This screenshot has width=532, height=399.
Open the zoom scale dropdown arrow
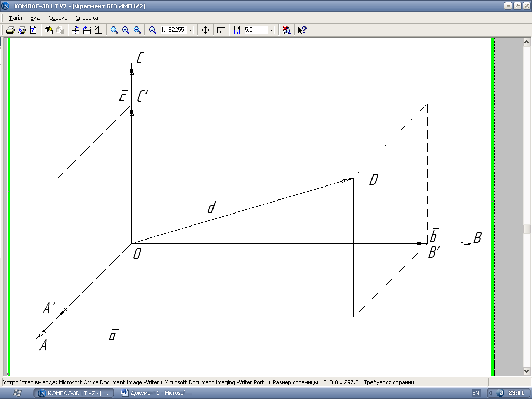[x=190, y=30]
